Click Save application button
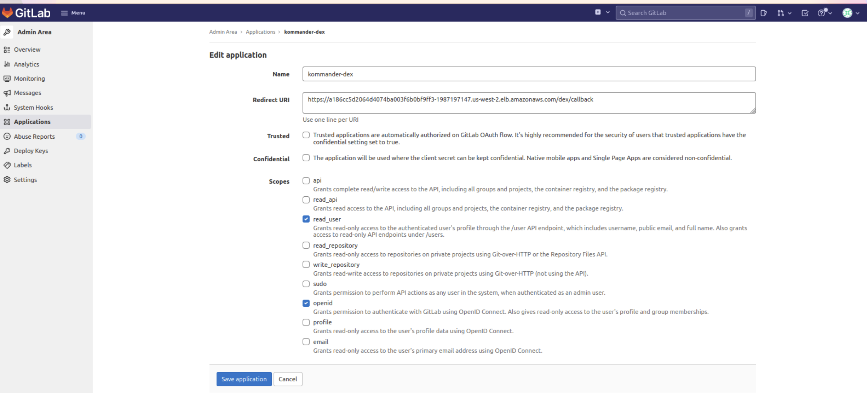The height and width of the screenshot is (395, 868). pos(244,378)
